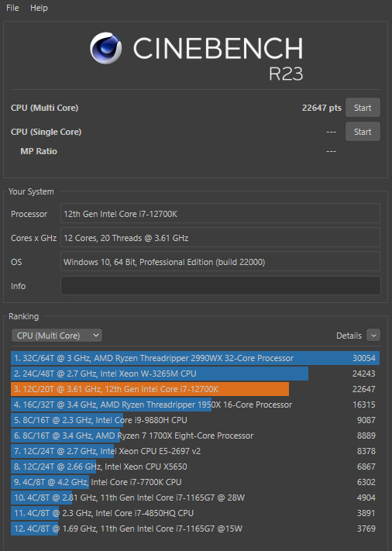Click the Details label in Ranking
This screenshot has height=551, width=392.
(349, 336)
